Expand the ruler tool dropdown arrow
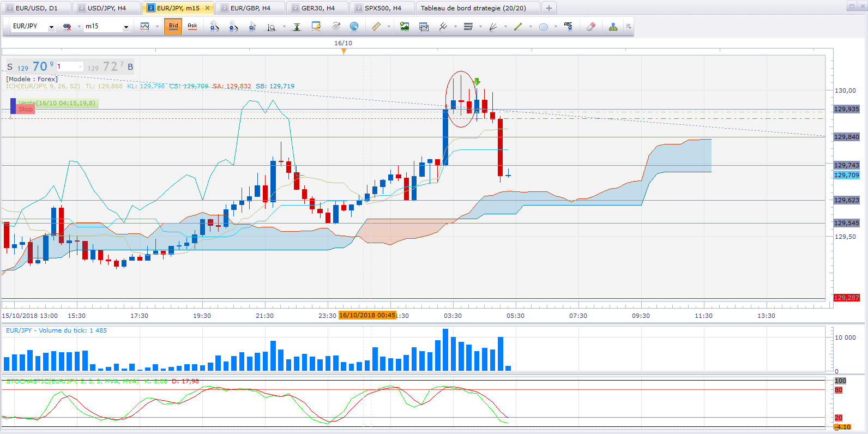Viewport: 868px width, 434px height. click(389, 26)
